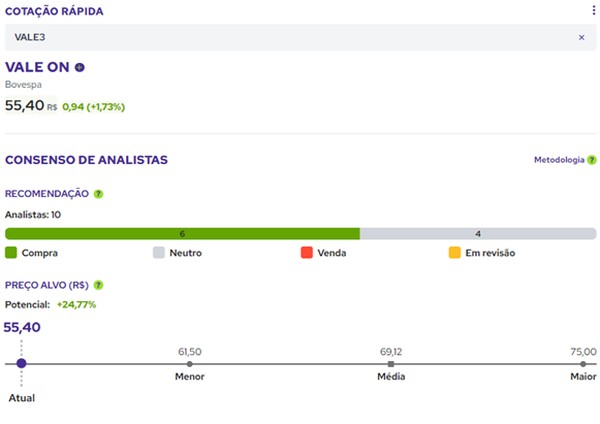The image size is (600, 424).
Task: Click the Venda legend label
Action: [332, 253]
